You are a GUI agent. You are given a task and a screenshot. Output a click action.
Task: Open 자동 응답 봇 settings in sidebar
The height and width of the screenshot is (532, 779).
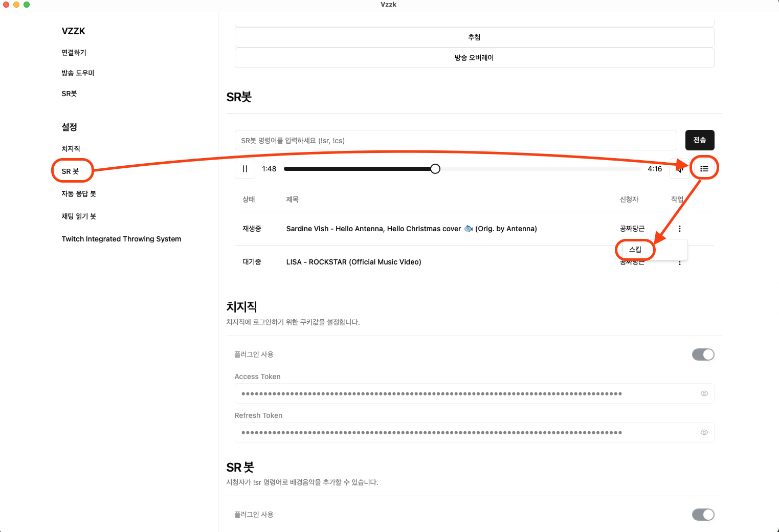click(x=79, y=194)
